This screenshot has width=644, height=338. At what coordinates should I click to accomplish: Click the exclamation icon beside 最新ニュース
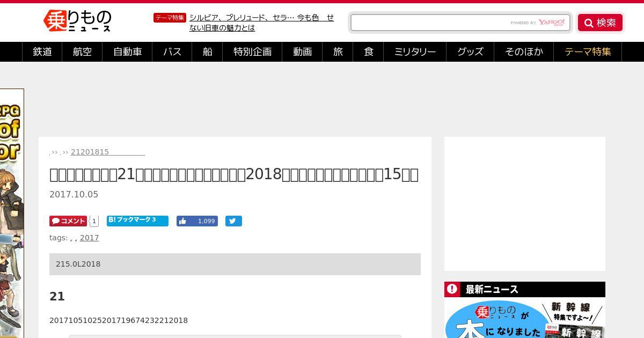click(x=452, y=289)
